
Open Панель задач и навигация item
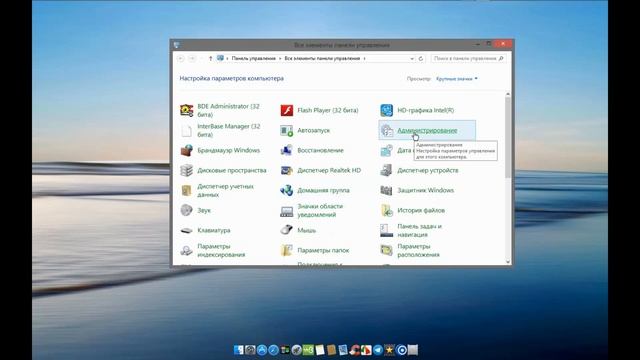pyautogui.click(x=411, y=230)
